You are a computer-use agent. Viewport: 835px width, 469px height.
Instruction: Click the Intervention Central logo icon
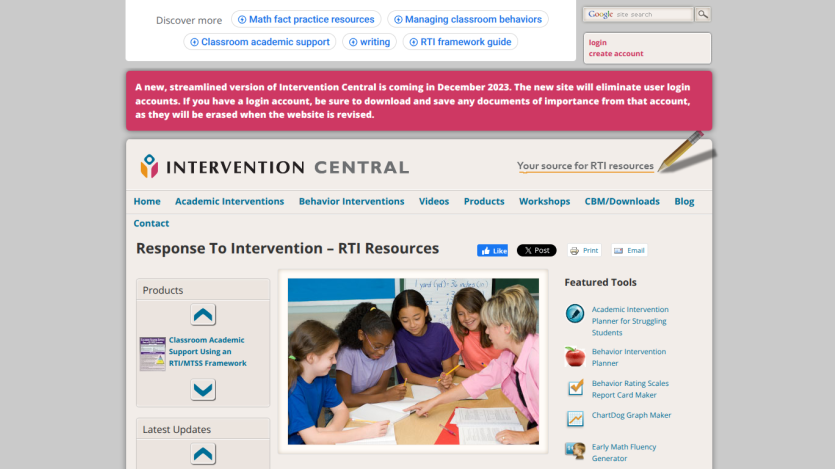[x=149, y=166]
